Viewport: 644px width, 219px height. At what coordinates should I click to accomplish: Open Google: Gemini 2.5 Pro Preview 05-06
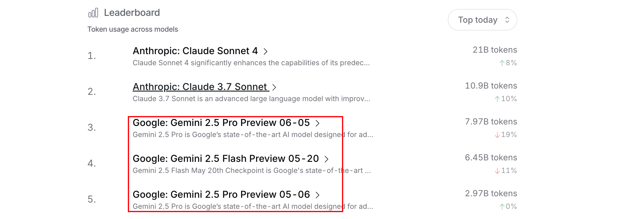pos(221,194)
